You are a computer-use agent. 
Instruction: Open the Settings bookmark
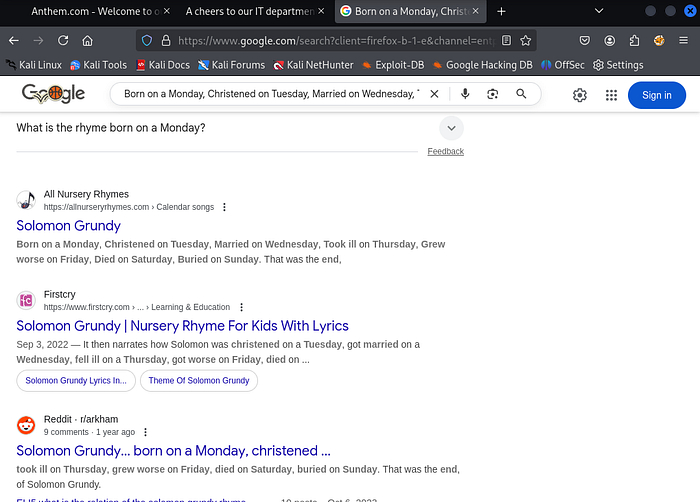(x=618, y=65)
